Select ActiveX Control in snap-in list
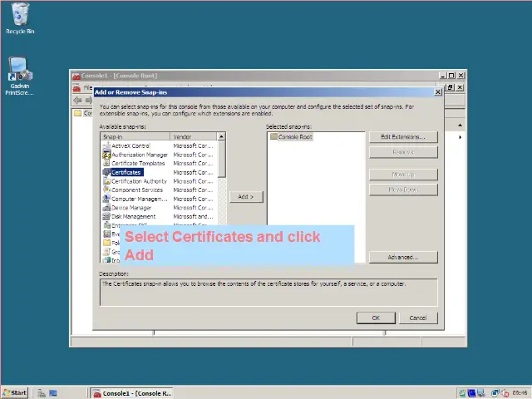This screenshot has height=399, width=532. [131, 145]
